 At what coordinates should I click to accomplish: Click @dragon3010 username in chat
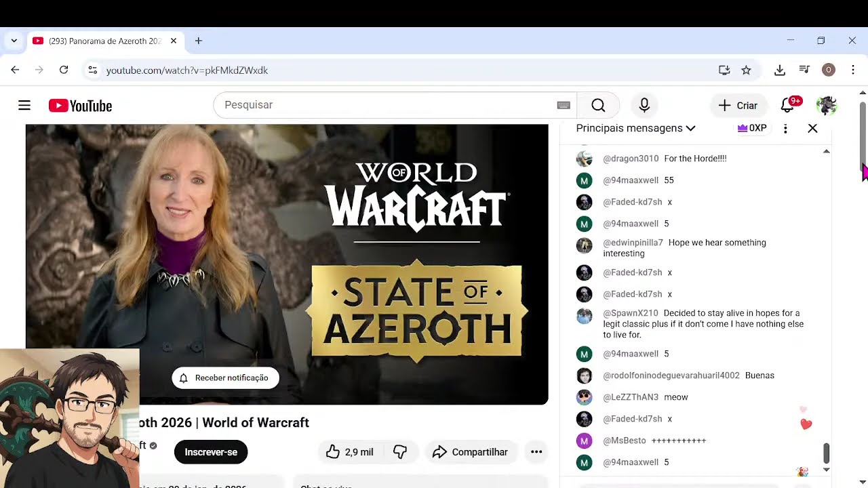[x=631, y=159]
